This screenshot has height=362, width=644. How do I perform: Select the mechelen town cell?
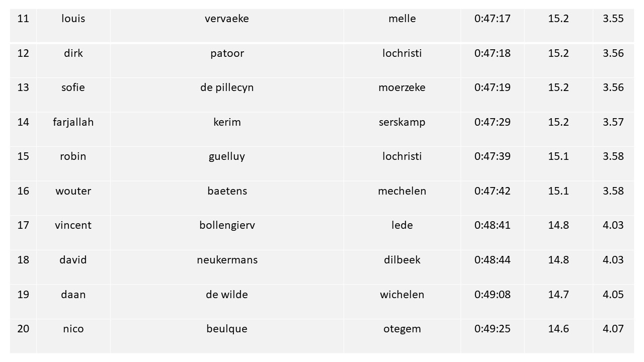click(x=402, y=198)
